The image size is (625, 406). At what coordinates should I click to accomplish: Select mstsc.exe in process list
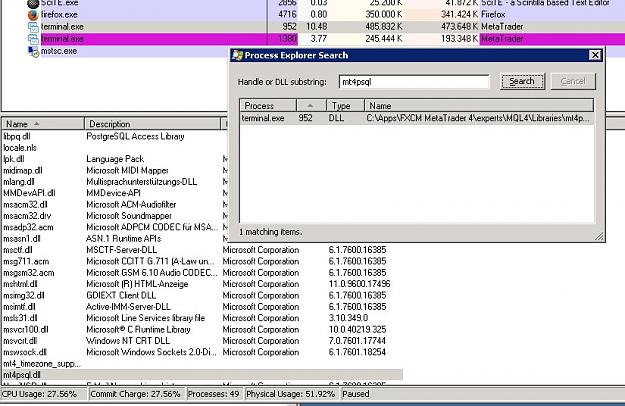[x=59, y=51]
